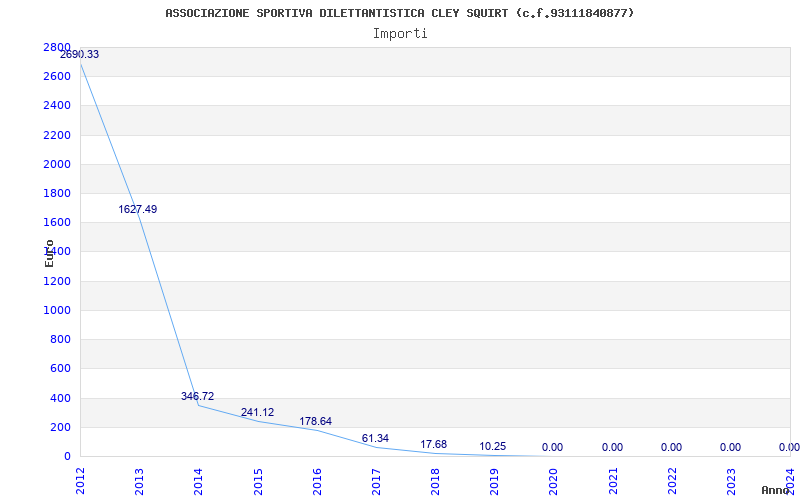
Task: Click the 2690.33 data point label
Action: coord(80,54)
